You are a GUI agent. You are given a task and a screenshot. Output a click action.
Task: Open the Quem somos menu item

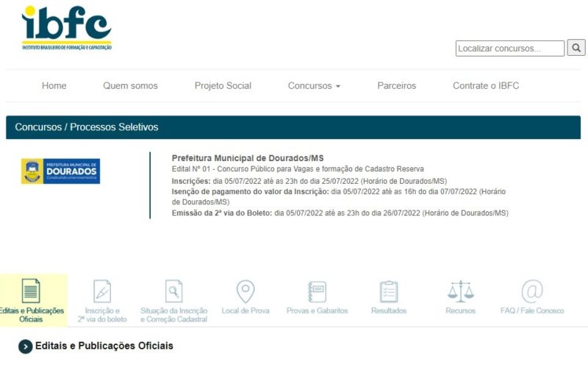(130, 86)
